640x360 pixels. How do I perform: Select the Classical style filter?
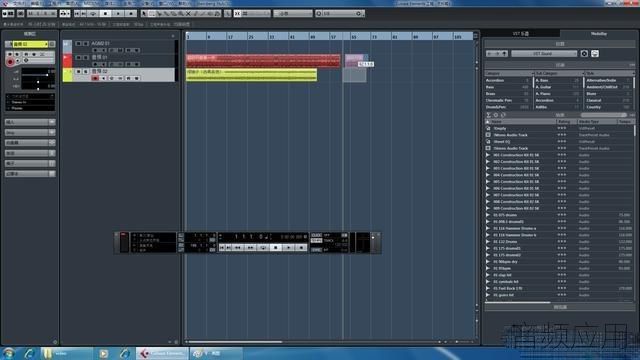tap(609, 100)
